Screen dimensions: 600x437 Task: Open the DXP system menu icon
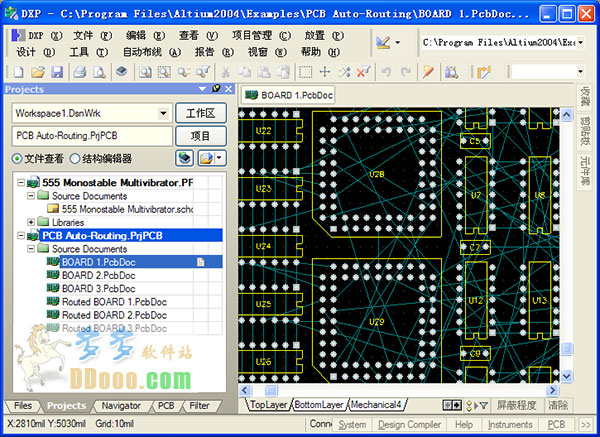coord(18,35)
